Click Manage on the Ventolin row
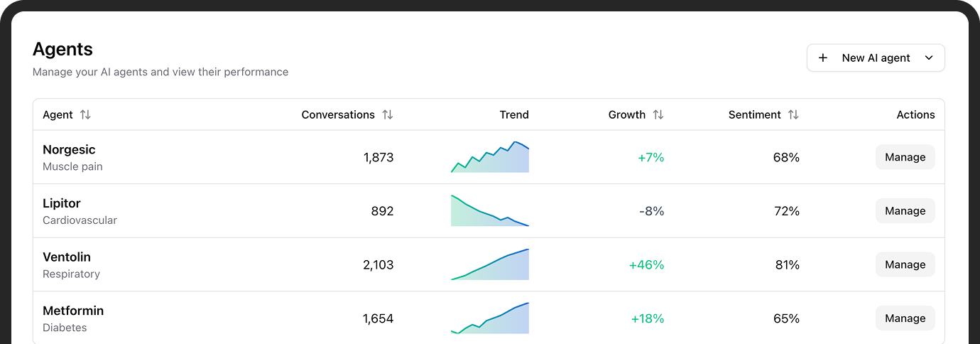The height and width of the screenshot is (344, 980). 905,264
